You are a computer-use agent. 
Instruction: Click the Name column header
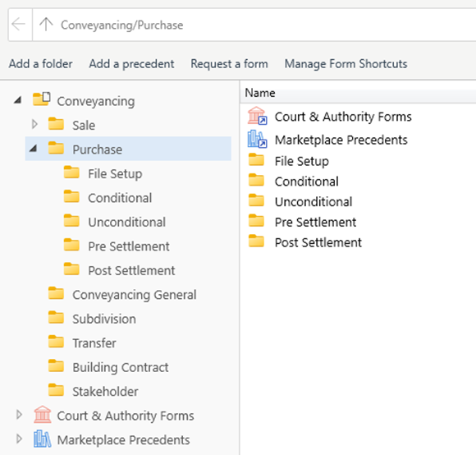(x=358, y=93)
